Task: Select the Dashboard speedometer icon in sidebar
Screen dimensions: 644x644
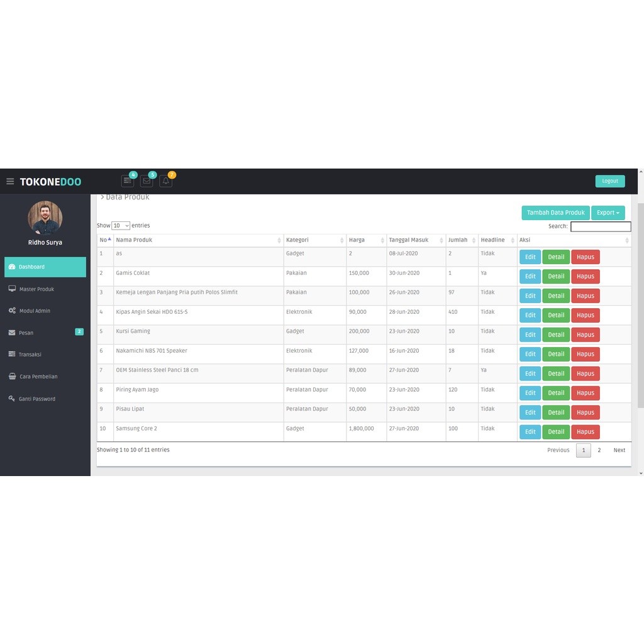Action: 13,267
